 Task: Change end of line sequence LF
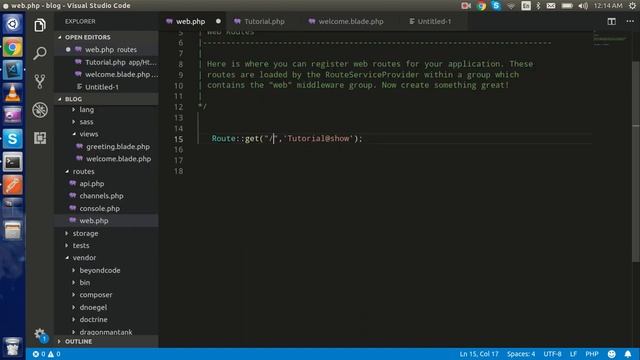573,354
